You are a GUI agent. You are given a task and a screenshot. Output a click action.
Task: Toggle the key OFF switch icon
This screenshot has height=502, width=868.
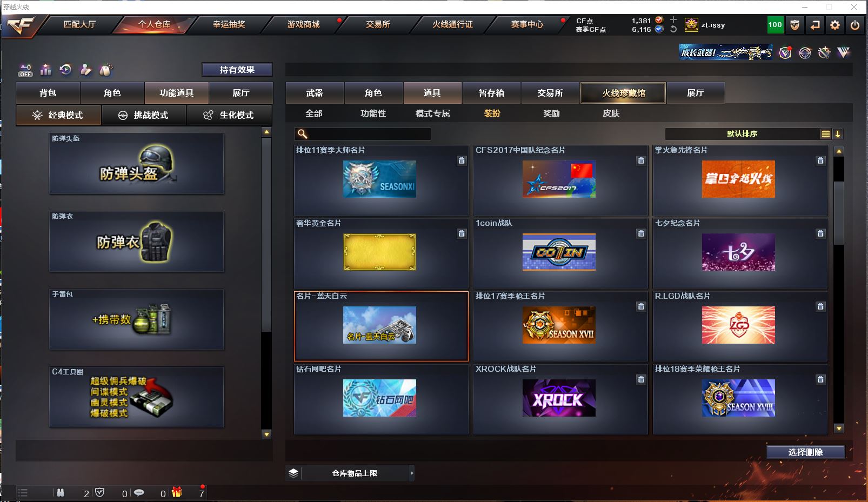coord(25,70)
